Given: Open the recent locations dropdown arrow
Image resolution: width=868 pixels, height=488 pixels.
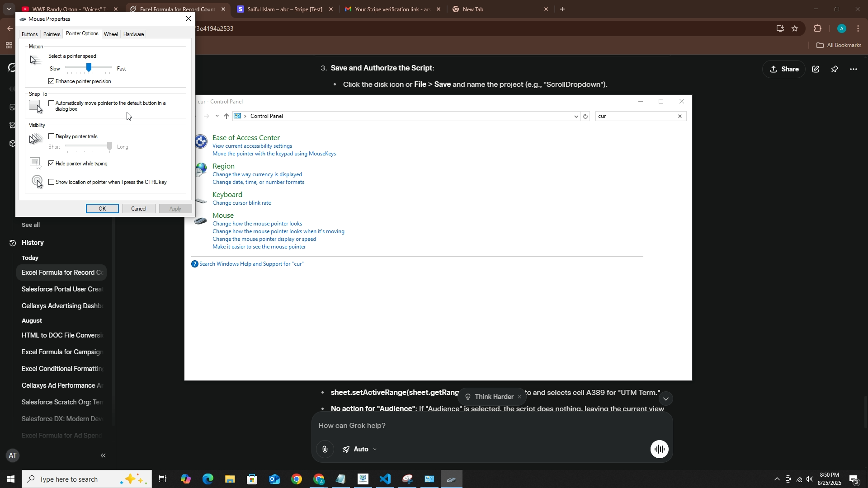Looking at the screenshot, I should click(x=217, y=117).
